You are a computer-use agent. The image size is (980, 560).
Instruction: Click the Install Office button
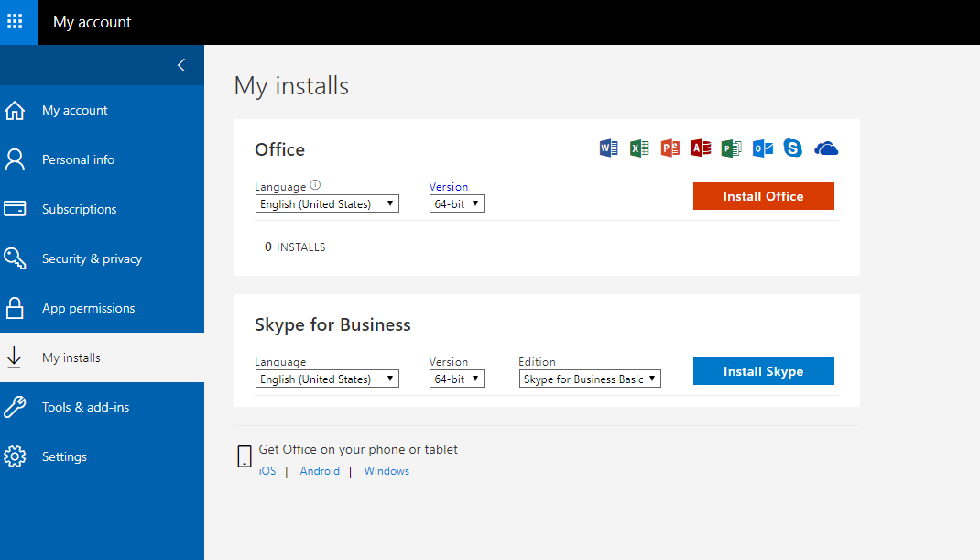[763, 196]
